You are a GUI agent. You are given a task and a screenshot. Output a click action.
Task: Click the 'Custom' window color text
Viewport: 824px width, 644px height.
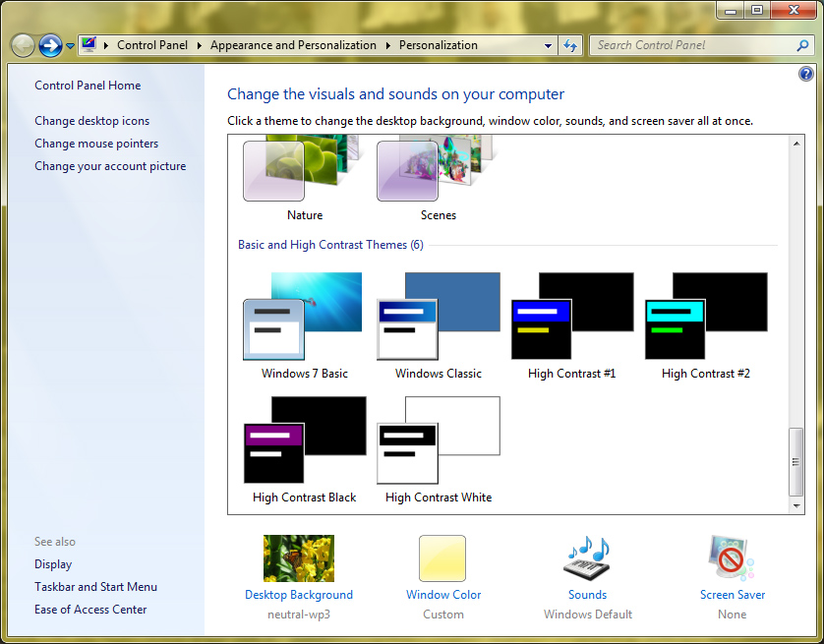(443, 615)
